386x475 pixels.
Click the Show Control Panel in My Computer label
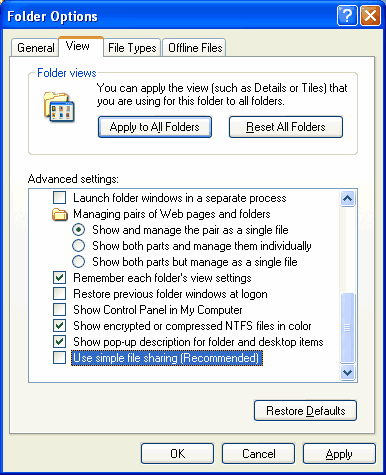(158, 310)
